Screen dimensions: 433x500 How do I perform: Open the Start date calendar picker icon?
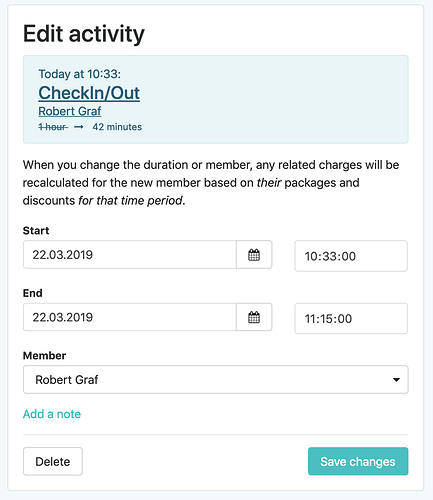pos(254,255)
